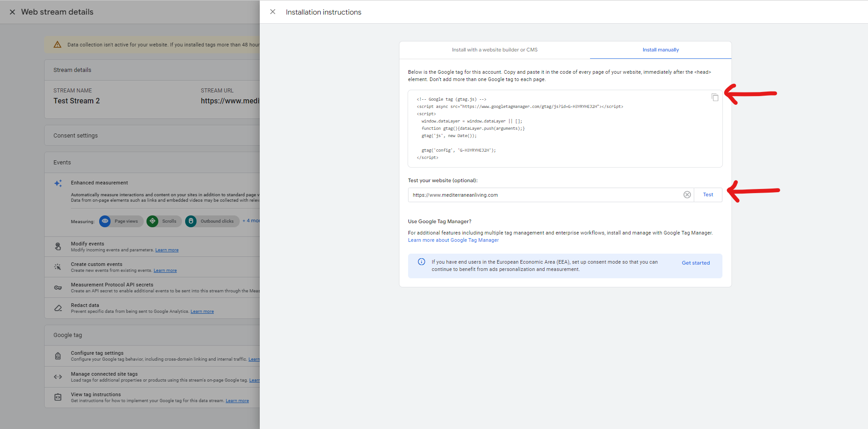Show the + 4 more measurements link
868x429 pixels.
tap(251, 221)
